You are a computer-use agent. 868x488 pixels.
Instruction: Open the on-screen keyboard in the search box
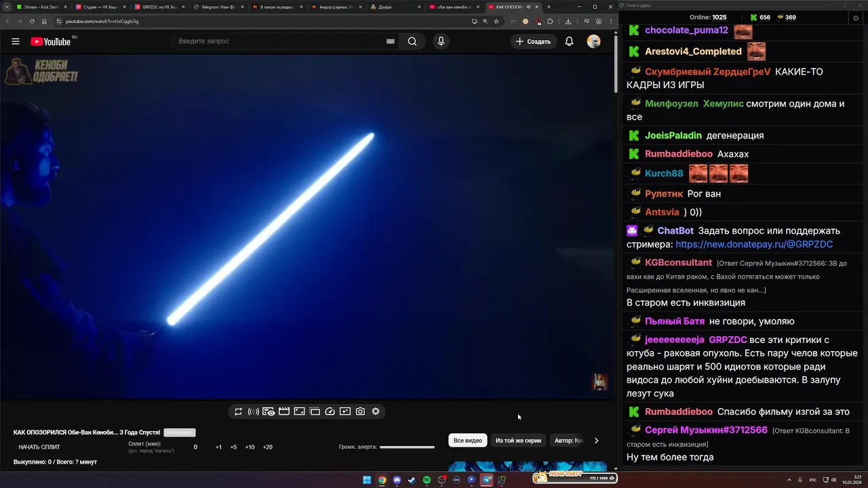click(391, 41)
